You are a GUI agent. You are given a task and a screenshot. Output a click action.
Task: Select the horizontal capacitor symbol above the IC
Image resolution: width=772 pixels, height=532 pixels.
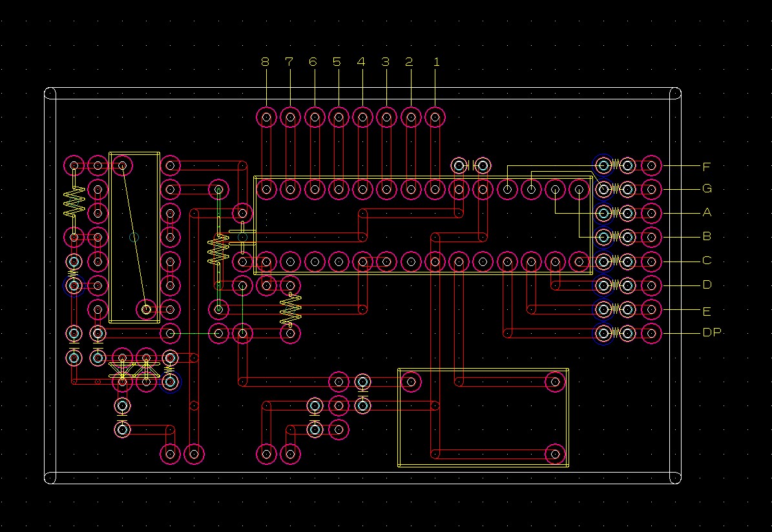point(471,165)
